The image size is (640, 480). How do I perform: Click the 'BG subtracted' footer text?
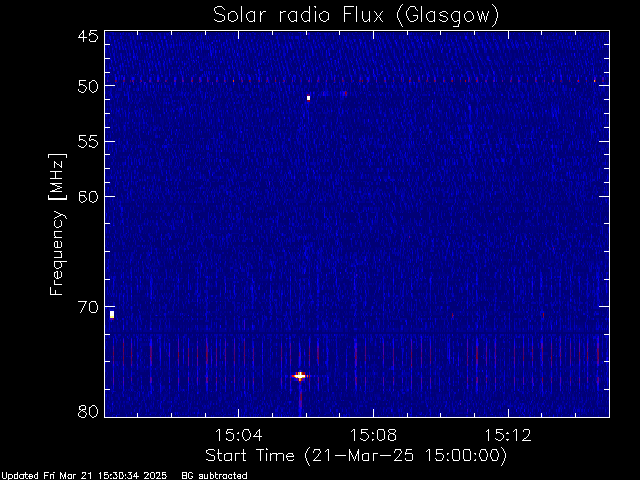pos(214,476)
